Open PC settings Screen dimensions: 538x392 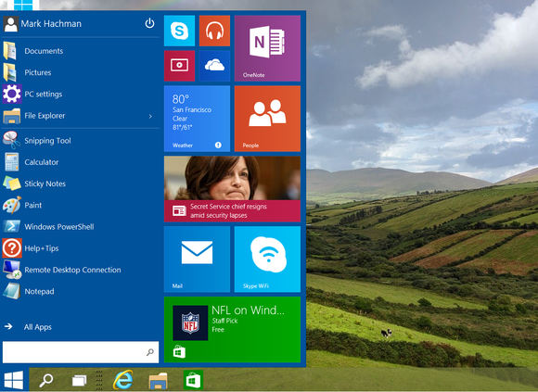(x=81, y=95)
